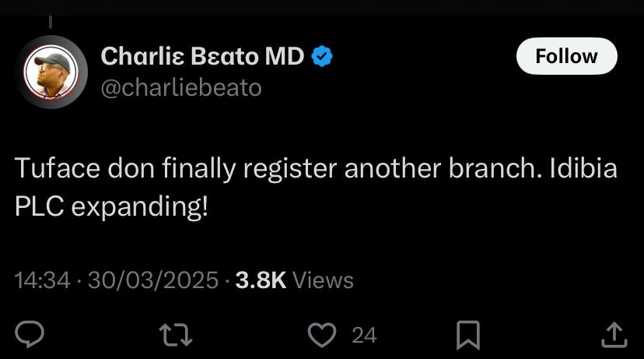Click the @charliebeato handle
The image size is (644, 359).
[x=181, y=88]
